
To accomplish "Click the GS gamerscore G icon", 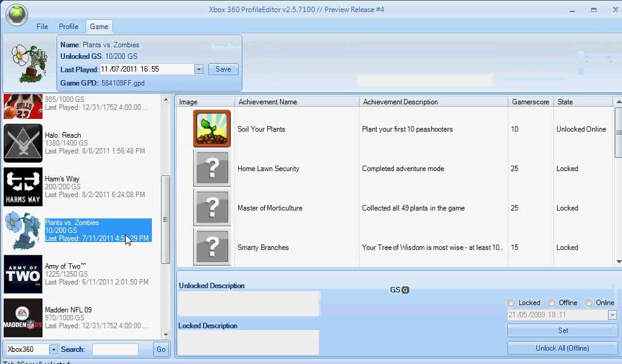I will pyautogui.click(x=405, y=290).
